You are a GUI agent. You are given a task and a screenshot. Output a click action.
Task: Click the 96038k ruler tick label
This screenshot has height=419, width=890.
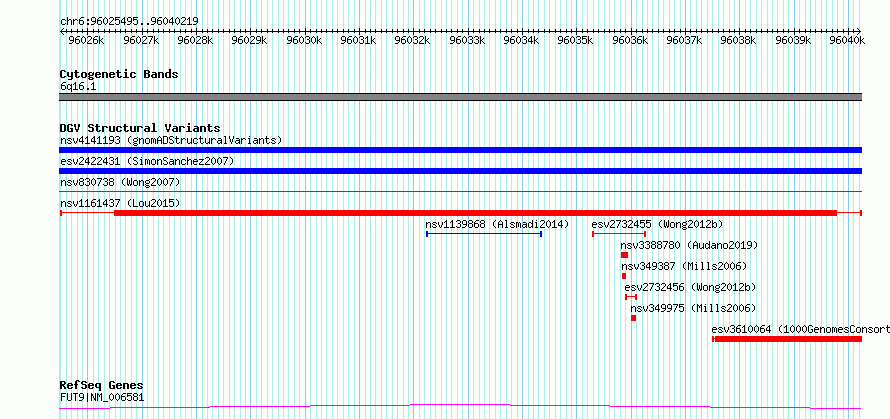click(x=739, y=40)
